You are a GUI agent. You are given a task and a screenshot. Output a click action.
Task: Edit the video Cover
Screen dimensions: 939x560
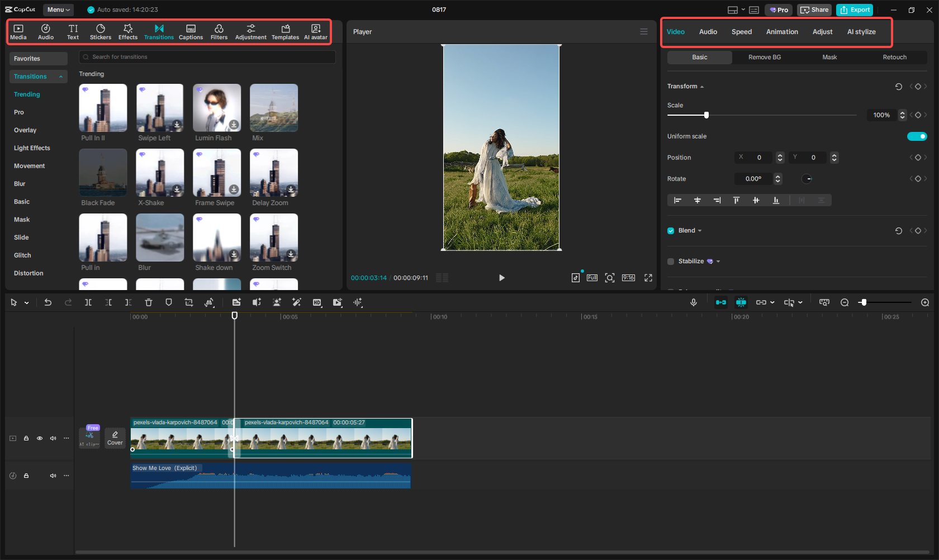coord(115,438)
